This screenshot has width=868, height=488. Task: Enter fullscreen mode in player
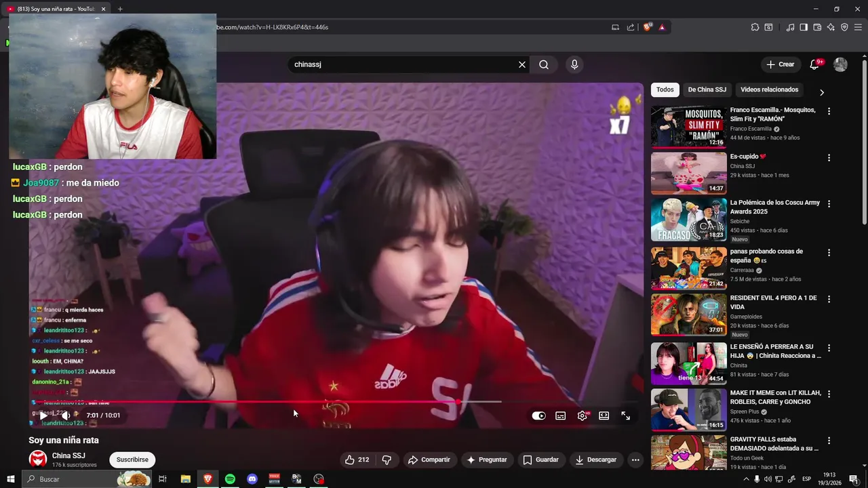coord(626,415)
